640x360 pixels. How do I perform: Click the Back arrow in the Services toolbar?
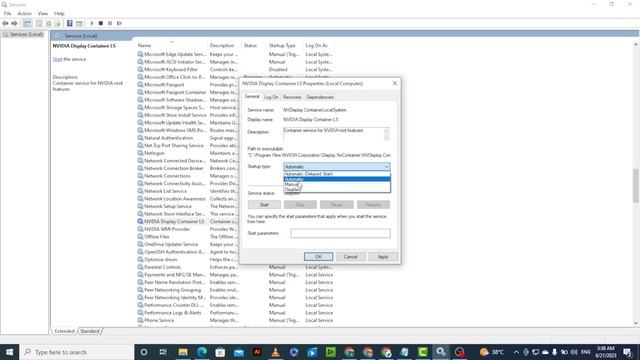click(5, 23)
